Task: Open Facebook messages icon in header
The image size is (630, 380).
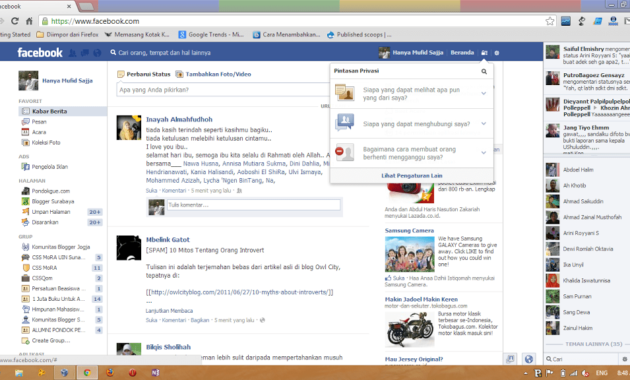Action: [x=85, y=53]
